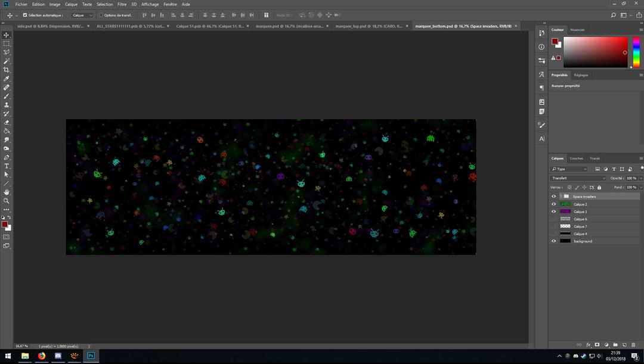Select the Magic Wand tool
Viewport: 644px width, 364px height.
6,61
